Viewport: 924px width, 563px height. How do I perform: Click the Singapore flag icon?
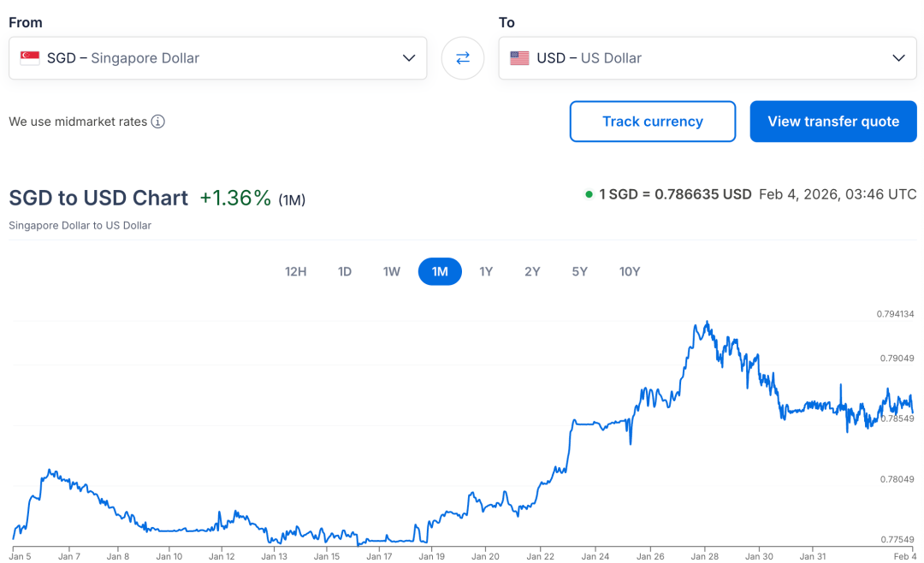click(x=30, y=58)
